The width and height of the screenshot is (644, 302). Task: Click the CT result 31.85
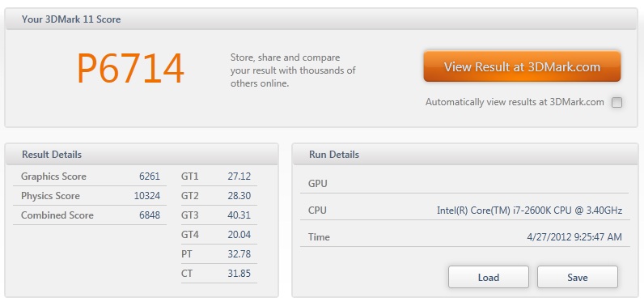click(x=239, y=273)
